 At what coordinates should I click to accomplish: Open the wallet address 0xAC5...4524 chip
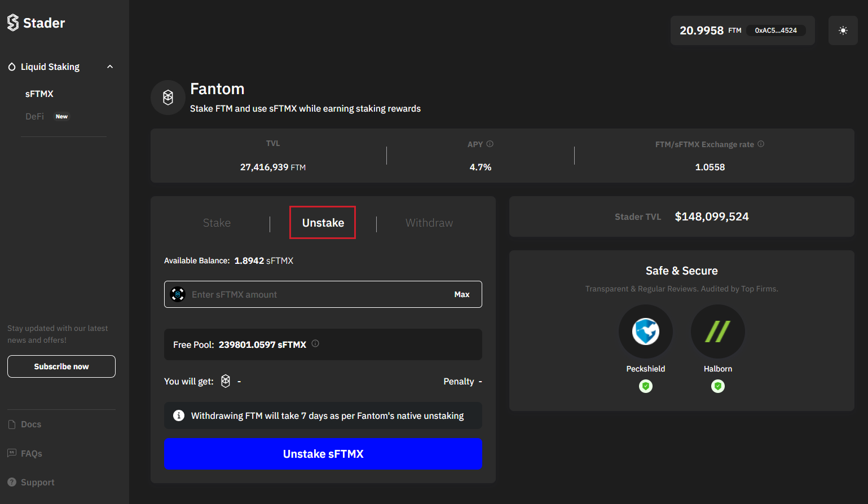776,30
